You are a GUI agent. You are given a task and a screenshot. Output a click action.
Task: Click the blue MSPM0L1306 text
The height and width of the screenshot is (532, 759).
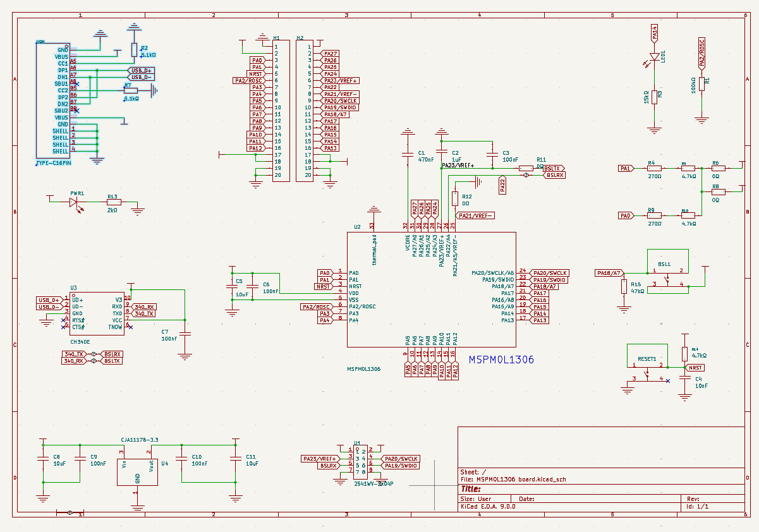point(501,360)
